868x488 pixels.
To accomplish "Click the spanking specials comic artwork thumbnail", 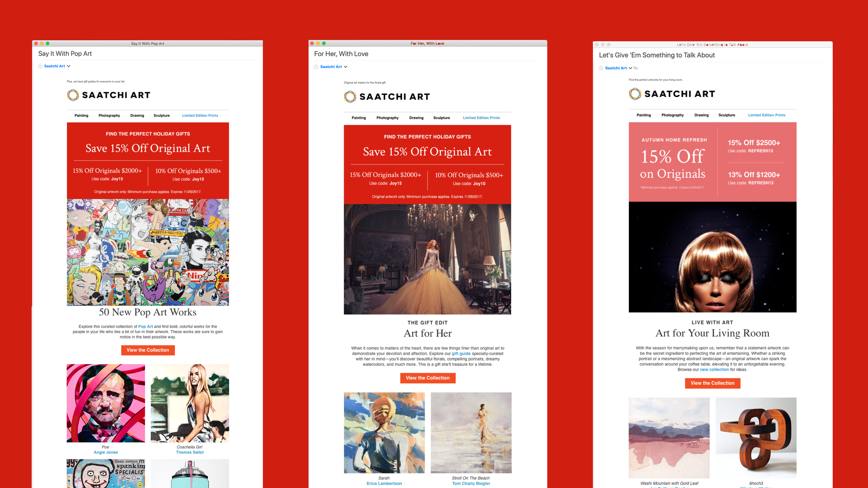I will point(106,473).
